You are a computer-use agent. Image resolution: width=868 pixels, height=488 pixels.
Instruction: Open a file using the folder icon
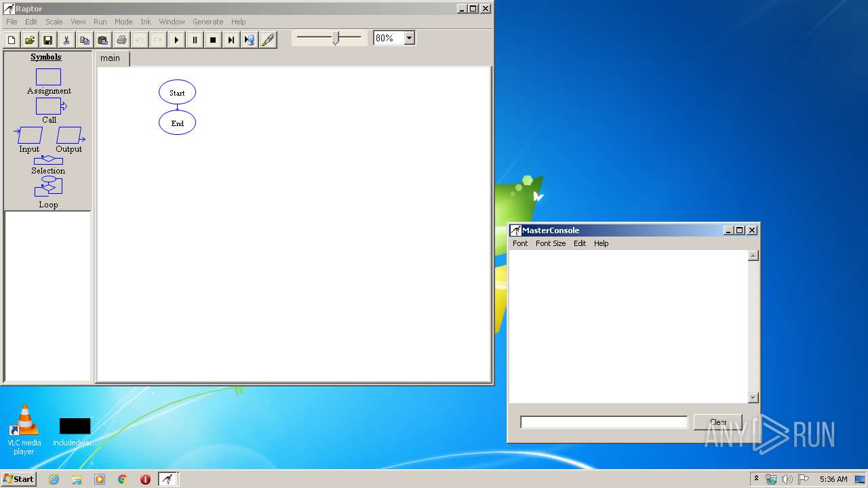(30, 40)
